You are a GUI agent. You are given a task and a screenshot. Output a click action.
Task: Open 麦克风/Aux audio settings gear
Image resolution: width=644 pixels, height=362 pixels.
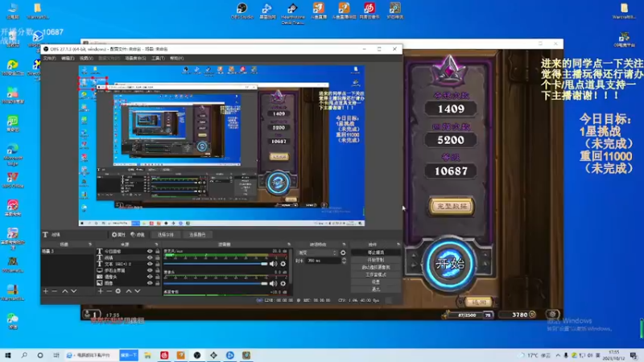283,264
